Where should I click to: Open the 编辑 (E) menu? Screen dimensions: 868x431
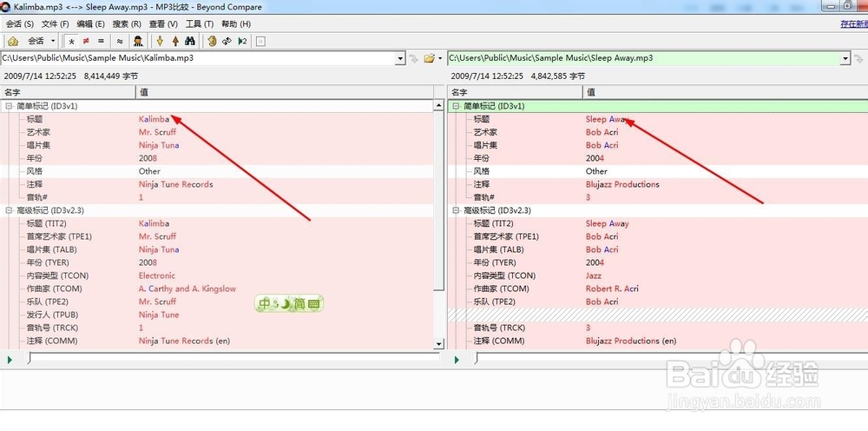[91, 23]
